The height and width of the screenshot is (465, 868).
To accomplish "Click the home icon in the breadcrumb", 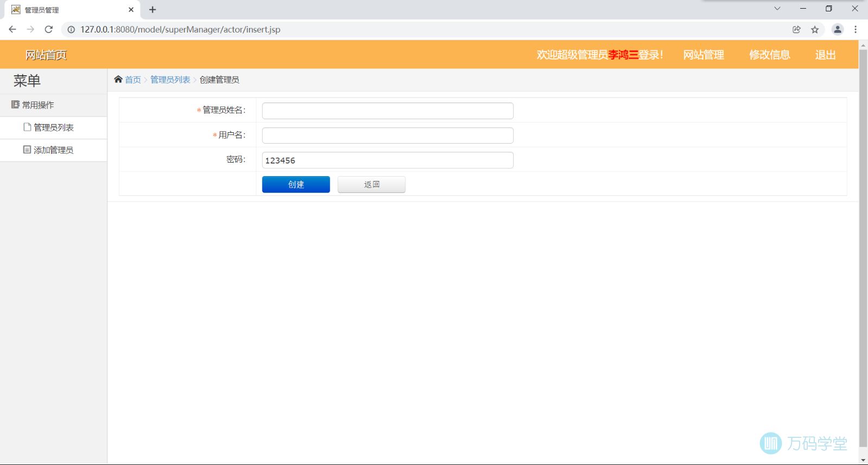I will tap(118, 79).
